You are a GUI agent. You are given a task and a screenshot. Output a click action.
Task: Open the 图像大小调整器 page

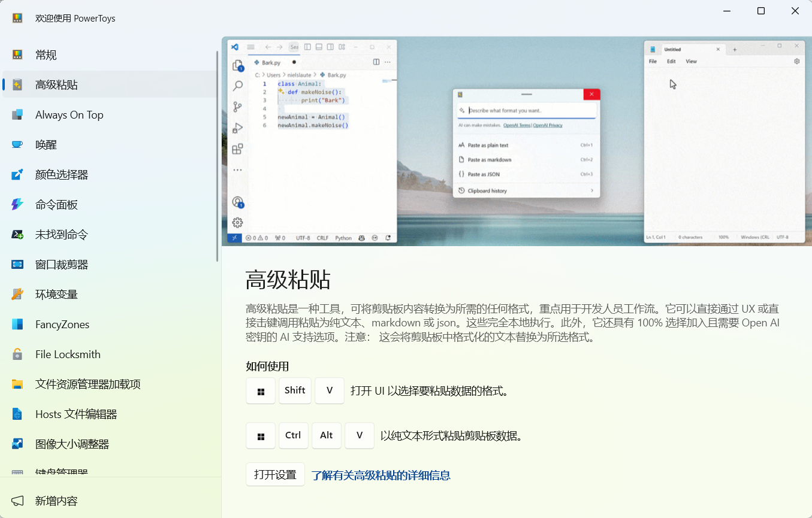pyautogui.click(x=109, y=444)
